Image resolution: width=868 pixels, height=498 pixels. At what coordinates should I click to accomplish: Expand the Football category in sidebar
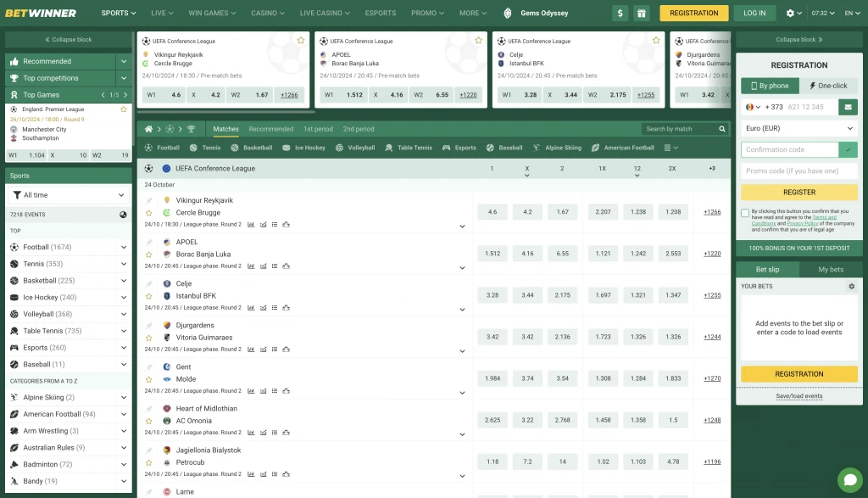(x=123, y=247)
